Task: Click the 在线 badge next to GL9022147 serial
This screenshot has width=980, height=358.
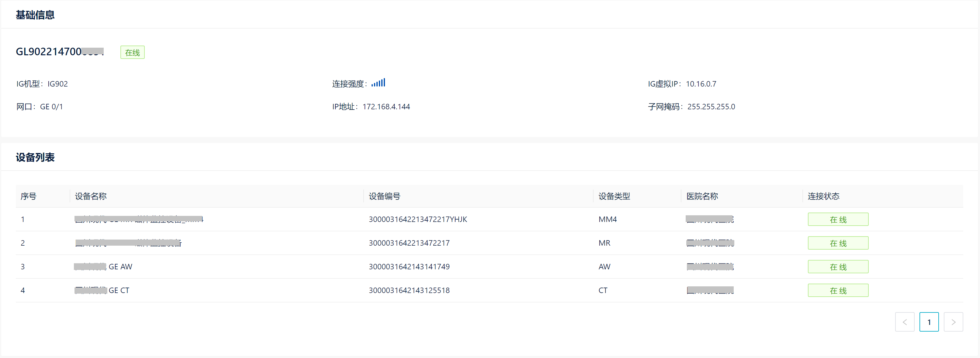Action: point(132,52)
